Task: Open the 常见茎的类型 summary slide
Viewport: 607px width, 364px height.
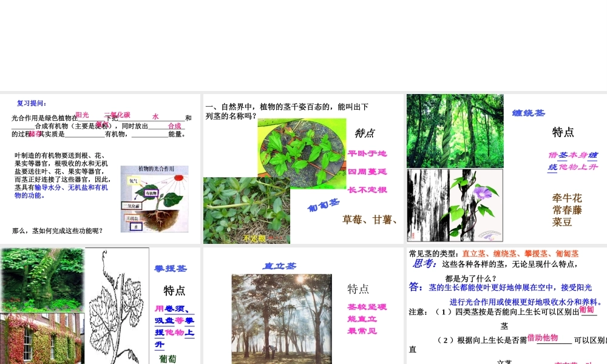Action: pyautogui.click(x=507, y=306)
